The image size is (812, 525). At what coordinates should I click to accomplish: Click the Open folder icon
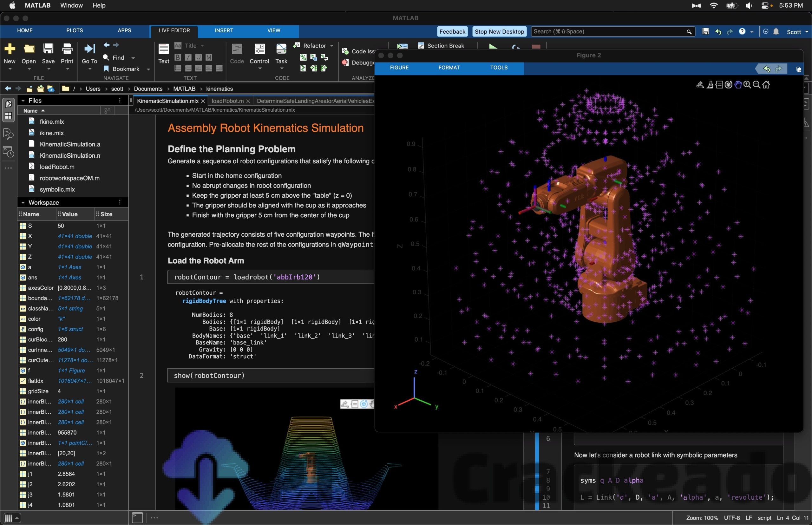click(29, 49)
